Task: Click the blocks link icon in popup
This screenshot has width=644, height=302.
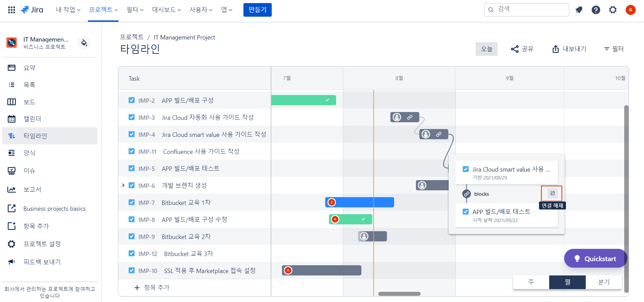Action: click(x=466, y=194)
